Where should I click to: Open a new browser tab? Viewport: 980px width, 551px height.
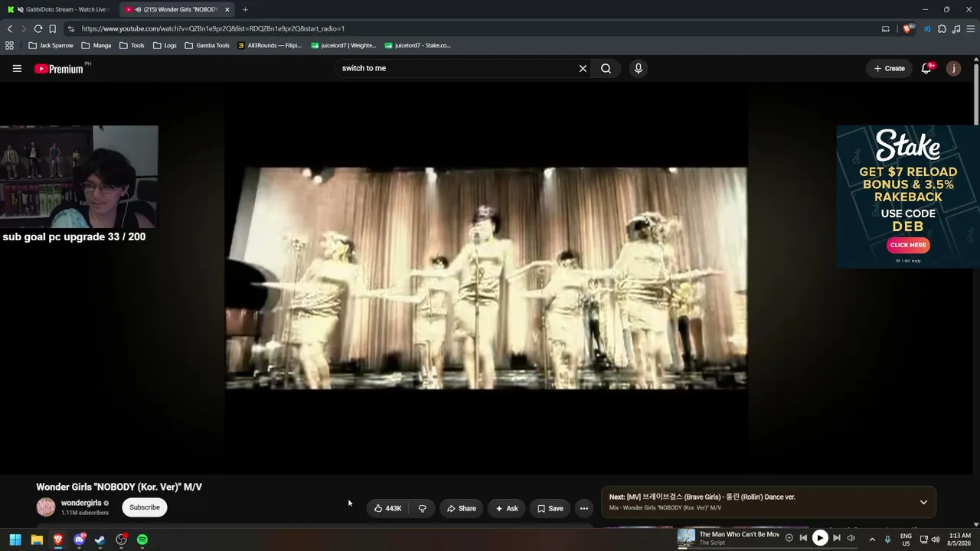point(245,9)
